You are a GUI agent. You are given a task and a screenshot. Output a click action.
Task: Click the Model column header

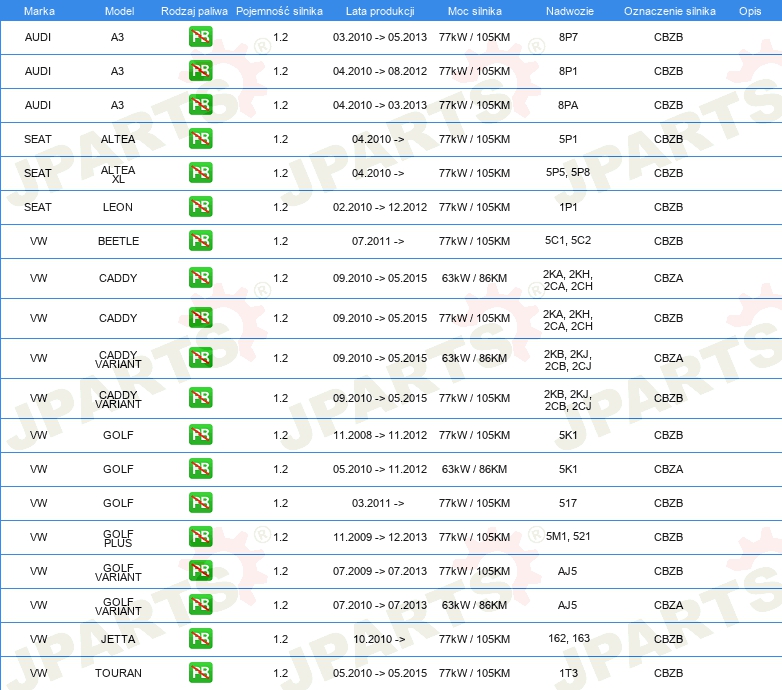pos(119,11)
